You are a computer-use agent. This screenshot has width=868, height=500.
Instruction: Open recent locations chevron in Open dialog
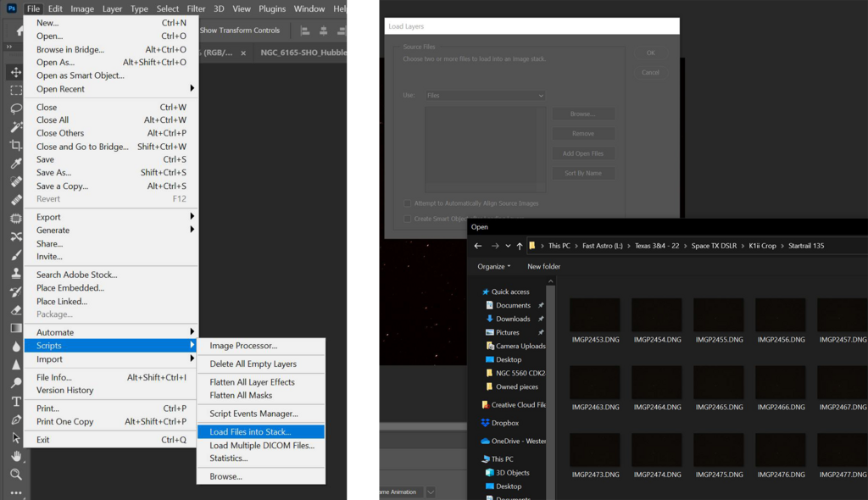tap(508, 246)
